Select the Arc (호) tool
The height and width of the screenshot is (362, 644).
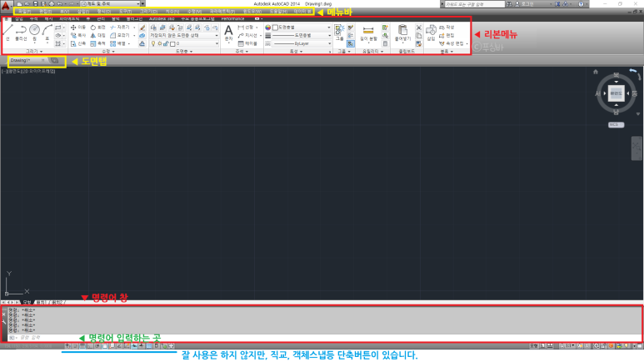(47, 33)
